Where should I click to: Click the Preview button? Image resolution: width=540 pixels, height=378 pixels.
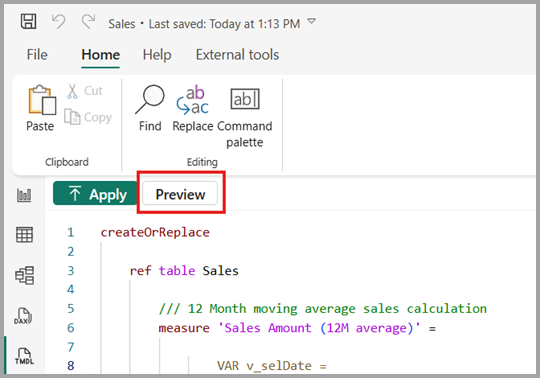coord(180,193)
